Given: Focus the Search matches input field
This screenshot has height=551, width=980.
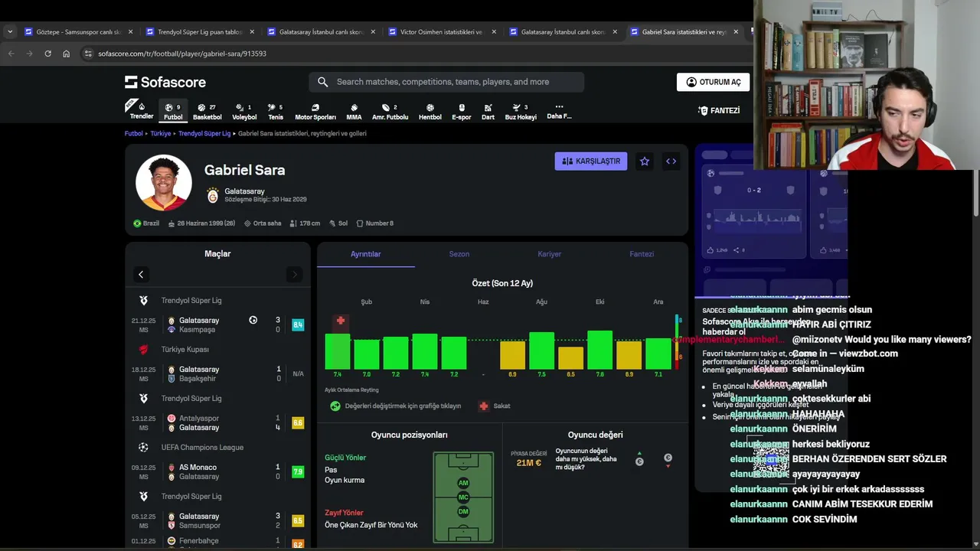Looking at the screenshot, I should 446,82.
